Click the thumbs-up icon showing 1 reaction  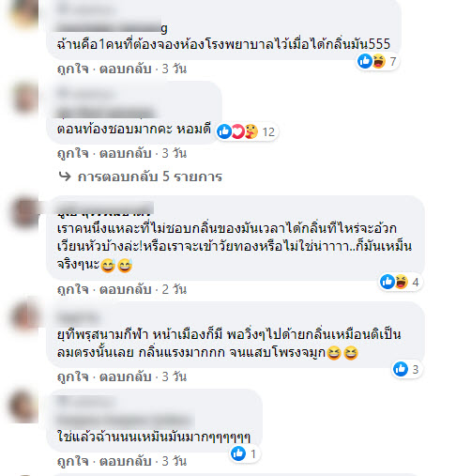tap(238, 453)
